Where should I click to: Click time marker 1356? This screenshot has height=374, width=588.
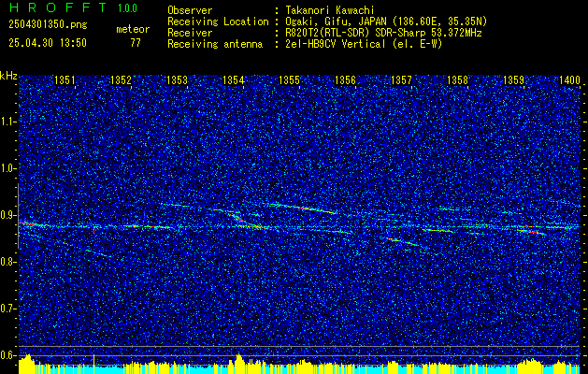click(345, 80)
